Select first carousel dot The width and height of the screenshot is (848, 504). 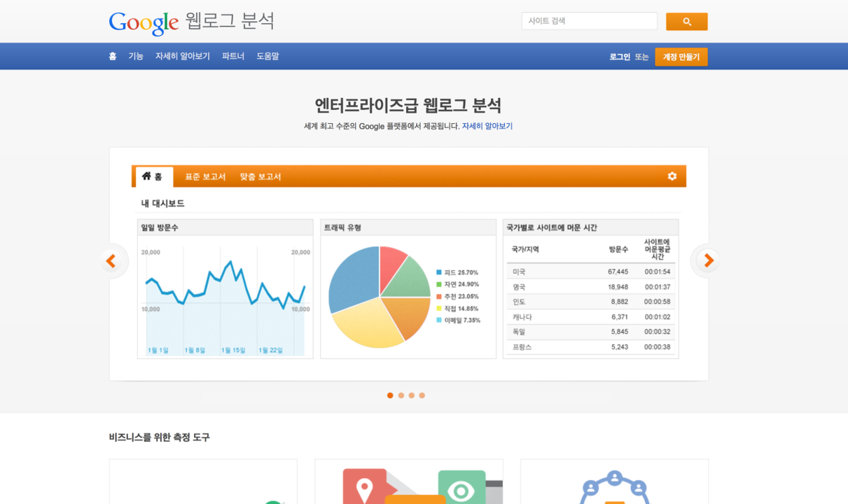(x=390, y=395)
